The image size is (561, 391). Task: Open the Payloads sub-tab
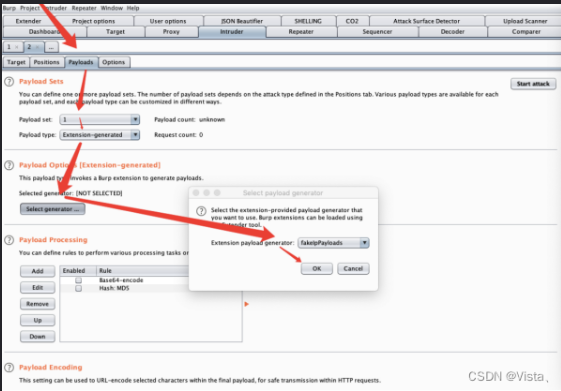click(81, 62)
